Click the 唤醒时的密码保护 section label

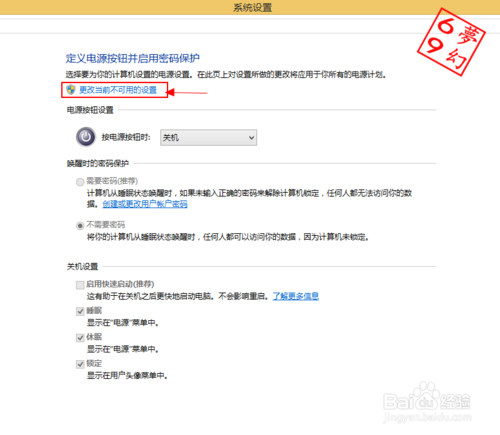[98, 163]
